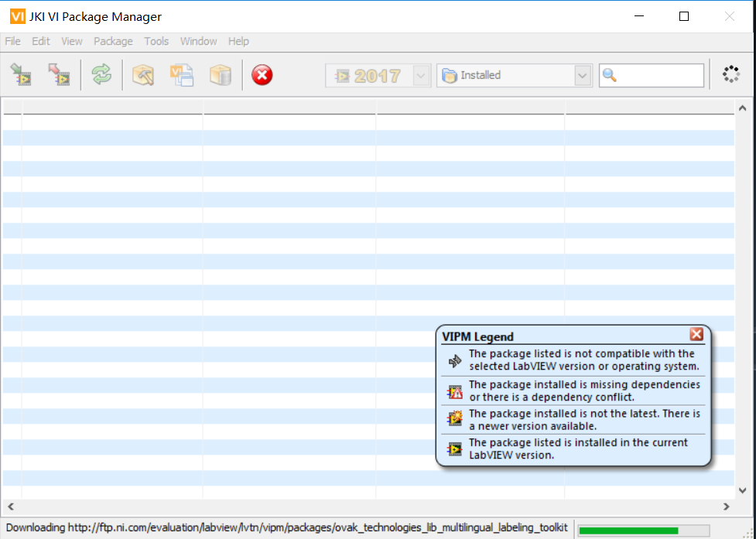Click the scroll up arrow of package list

[743, 108]
